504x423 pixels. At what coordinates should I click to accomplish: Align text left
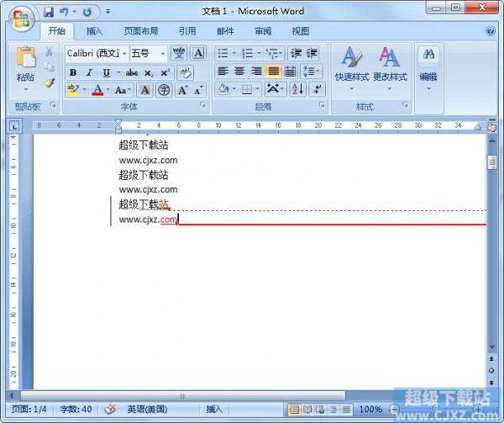[223, 71]
